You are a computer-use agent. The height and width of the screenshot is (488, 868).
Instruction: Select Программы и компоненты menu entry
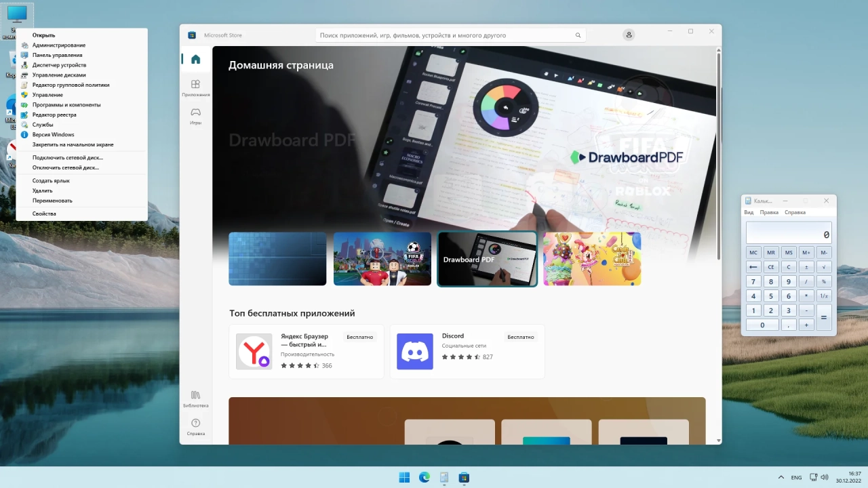coord(81,105)
